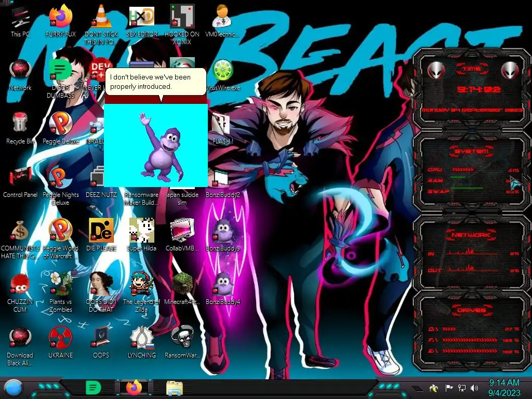Click the F:\ drive usage bar
The image size is (532, 399).
click(470, 340)
